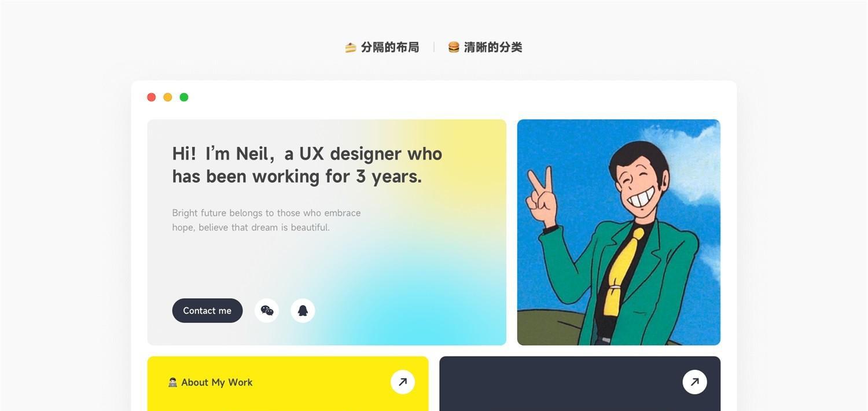Click the detective emoji before About My Work
The height and width of the screenshot is (411, 868).
tap(172, 383)
